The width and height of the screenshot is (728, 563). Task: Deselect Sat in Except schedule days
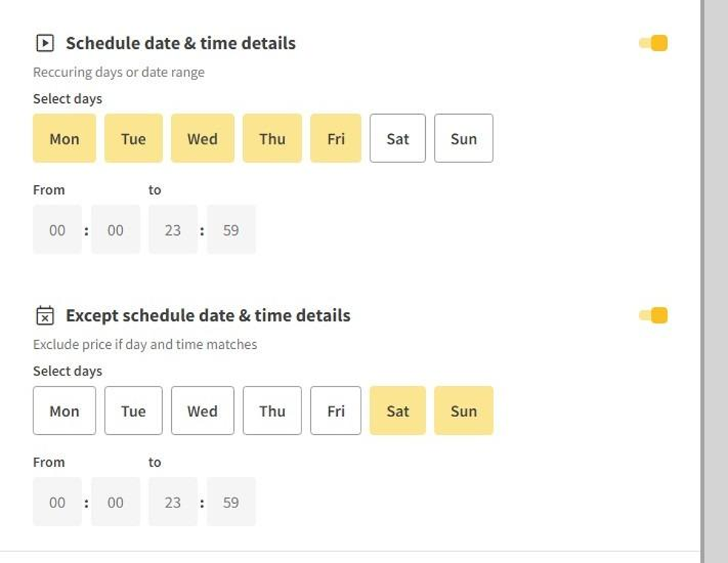pyautogui.click(x=398, y=410)
